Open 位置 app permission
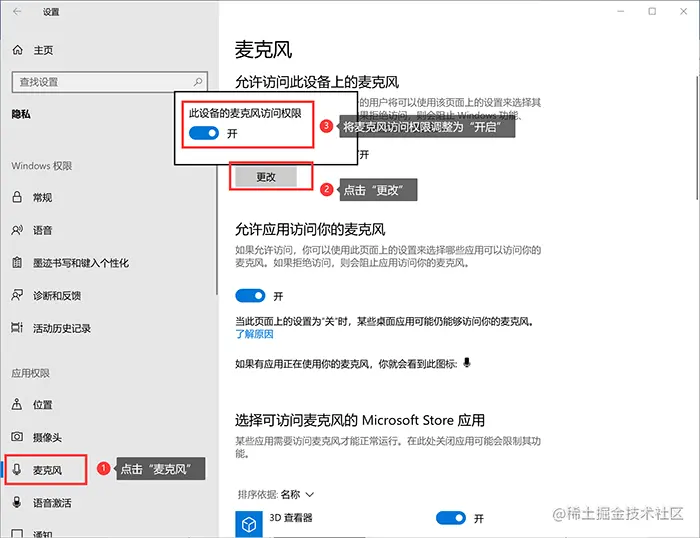The image size is (700, 538). point(42,405)
